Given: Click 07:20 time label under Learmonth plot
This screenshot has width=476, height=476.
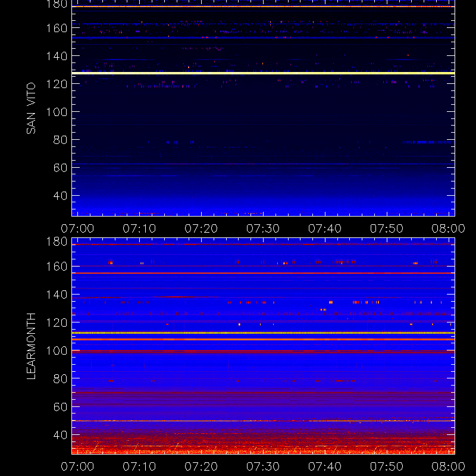Looking at the screenshot, I should 201,466.
